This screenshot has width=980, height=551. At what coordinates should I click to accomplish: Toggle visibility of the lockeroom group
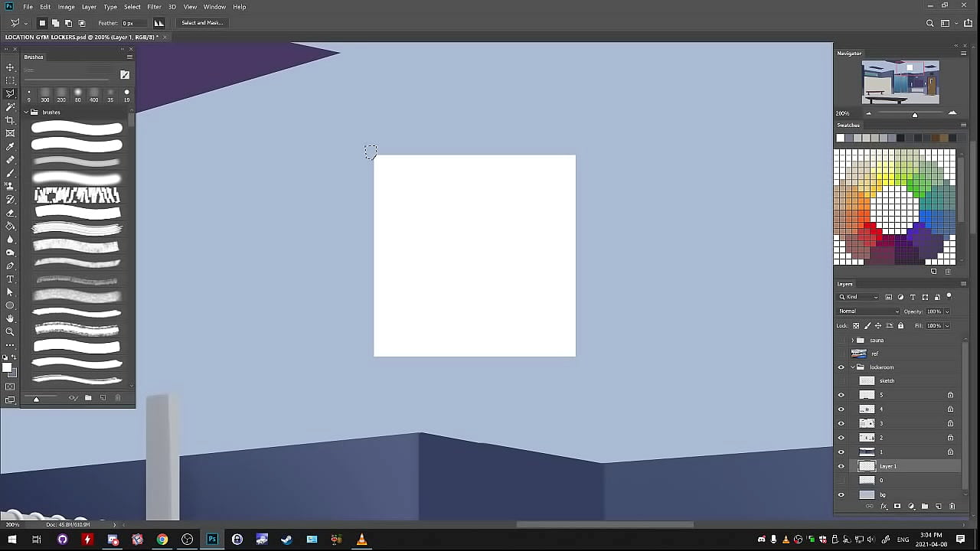click(841, 367)
